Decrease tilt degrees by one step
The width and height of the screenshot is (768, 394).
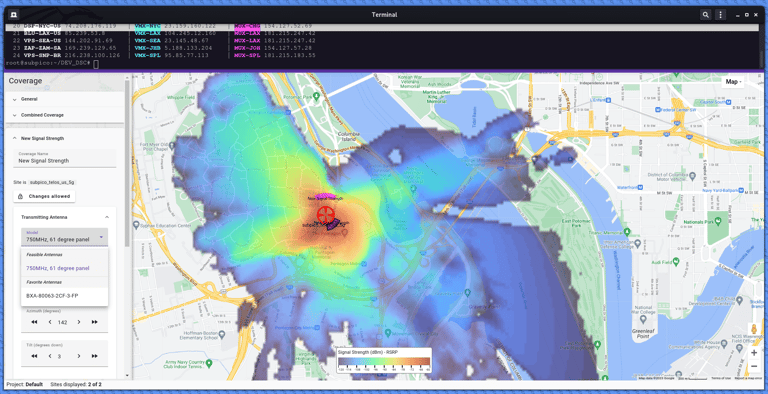coord(50,356)
